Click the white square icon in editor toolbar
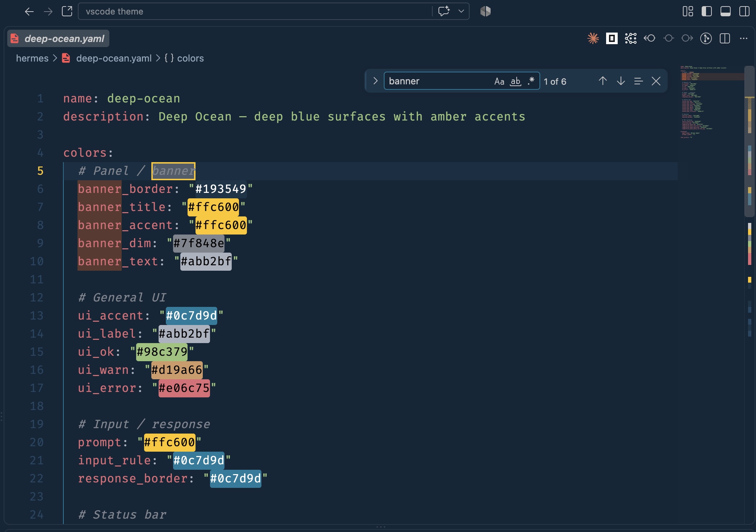Screen dimensions: 756x532 click(612, 38)
